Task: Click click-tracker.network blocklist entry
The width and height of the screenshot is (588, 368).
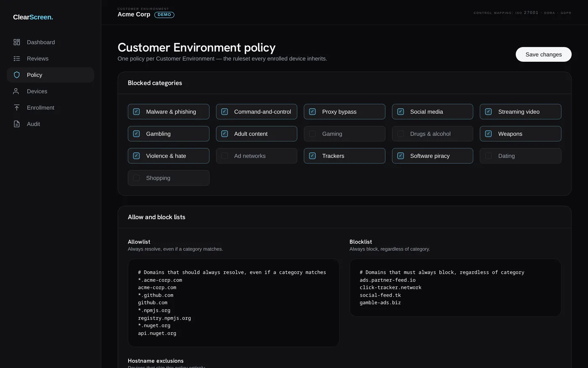Action: point(391,288)
